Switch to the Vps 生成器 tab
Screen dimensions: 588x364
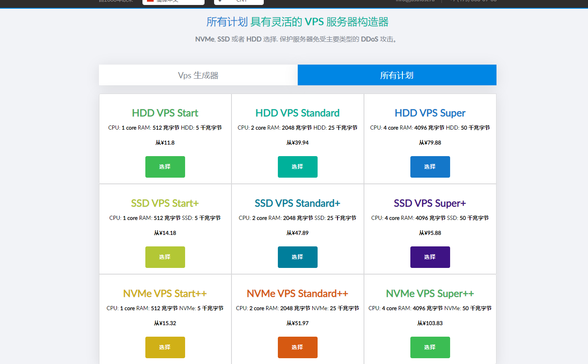pyautogui.click(x=198, y=75)
